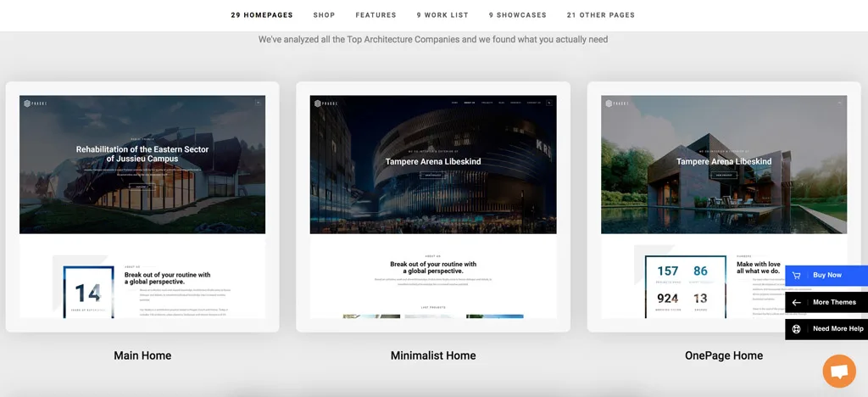This screenshot has height=397, width=868.
Task: Open the Main Home demo preview image
Action: (x=142, y=206)
